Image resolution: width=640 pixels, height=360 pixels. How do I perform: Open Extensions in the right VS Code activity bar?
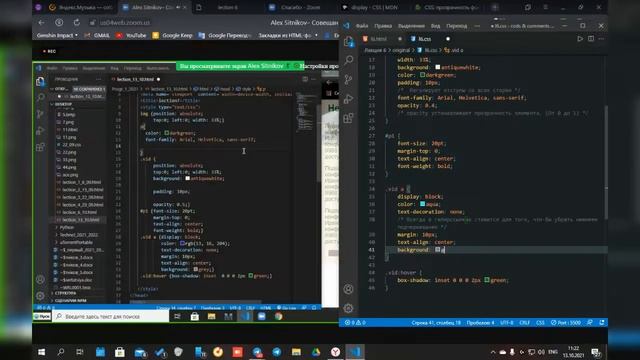click(349, 118)
